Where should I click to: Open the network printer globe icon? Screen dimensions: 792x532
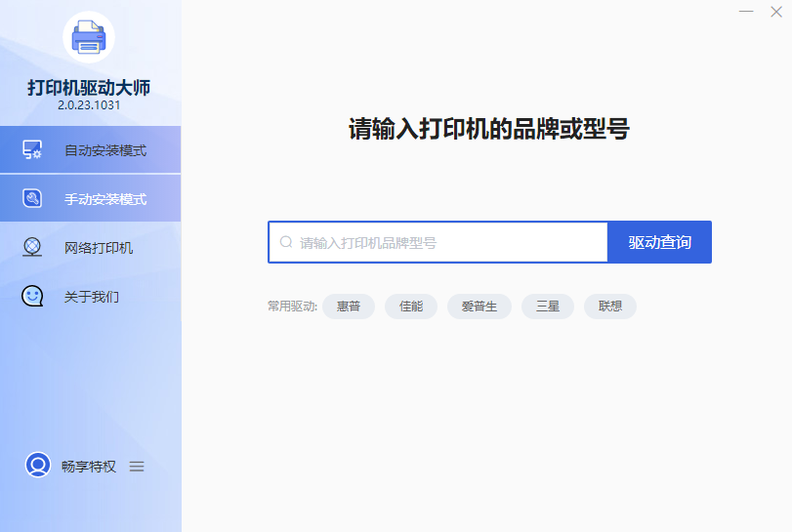click(32, 248)
